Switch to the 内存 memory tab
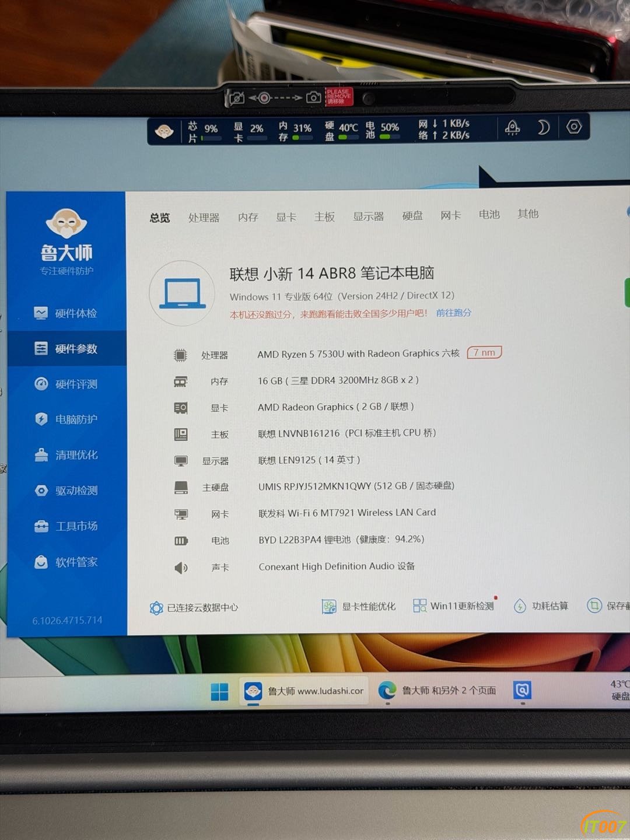This screenshot has width=630, height=840. [x=248, y=217]
